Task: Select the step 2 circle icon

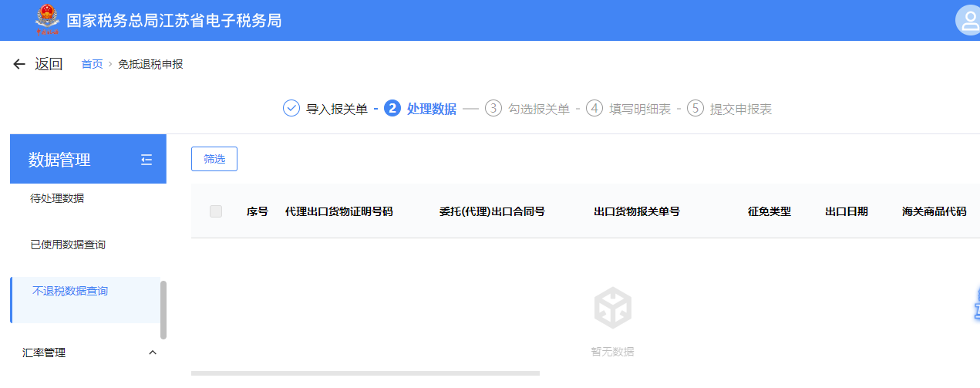Action: tap(392, 109)
